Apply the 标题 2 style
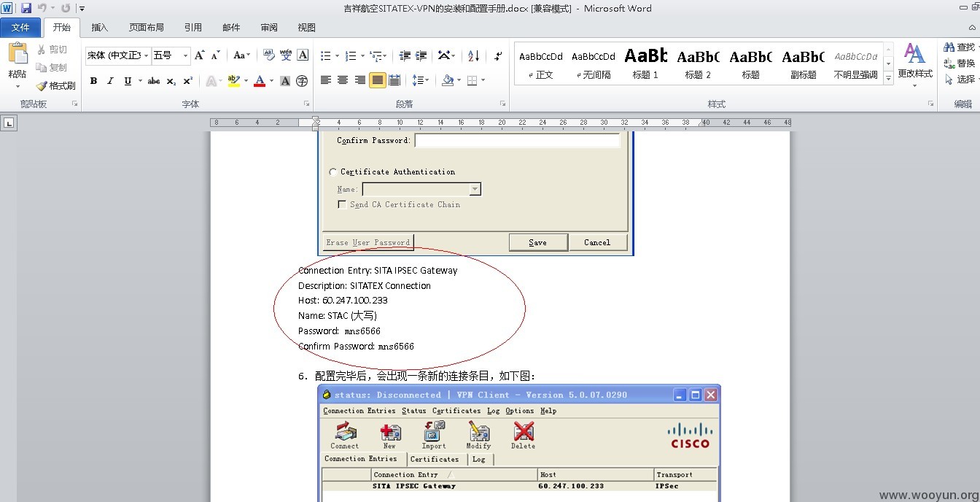Viewport: 980px width, 502px height. pyautogui.click(x=699, y=63)
